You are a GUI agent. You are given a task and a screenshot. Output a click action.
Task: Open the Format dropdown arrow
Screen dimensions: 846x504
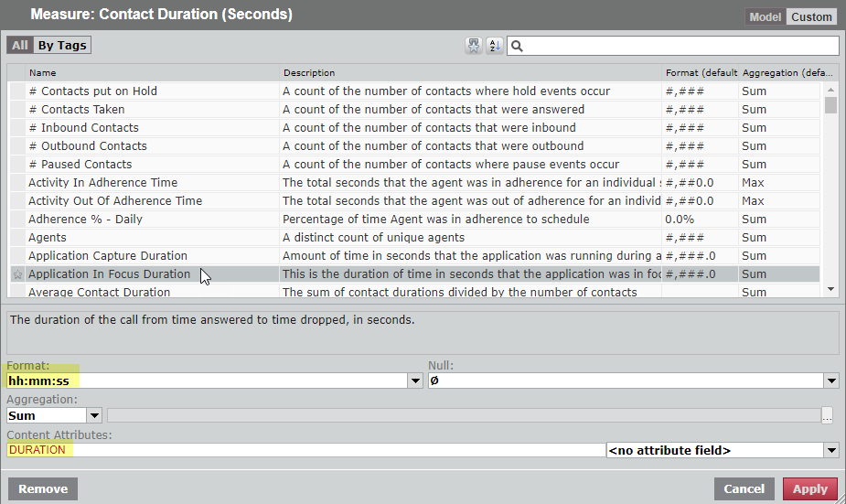pos(415,381)
